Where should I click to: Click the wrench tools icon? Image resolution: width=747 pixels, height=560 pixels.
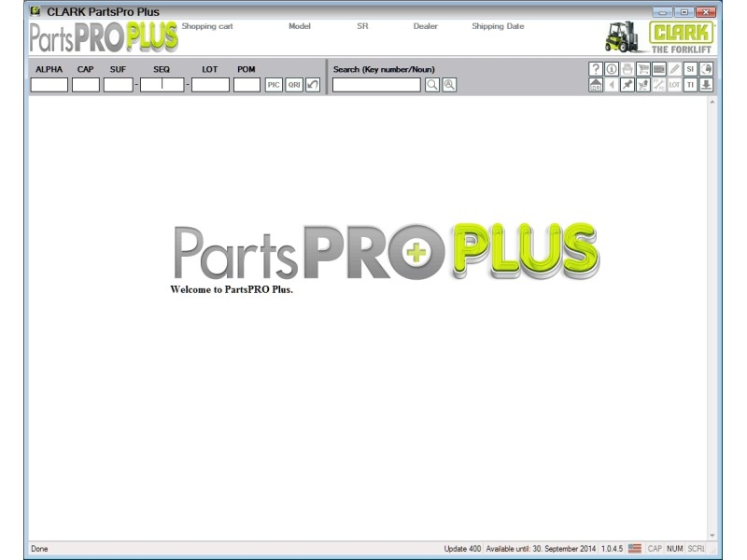coord(659,85)
